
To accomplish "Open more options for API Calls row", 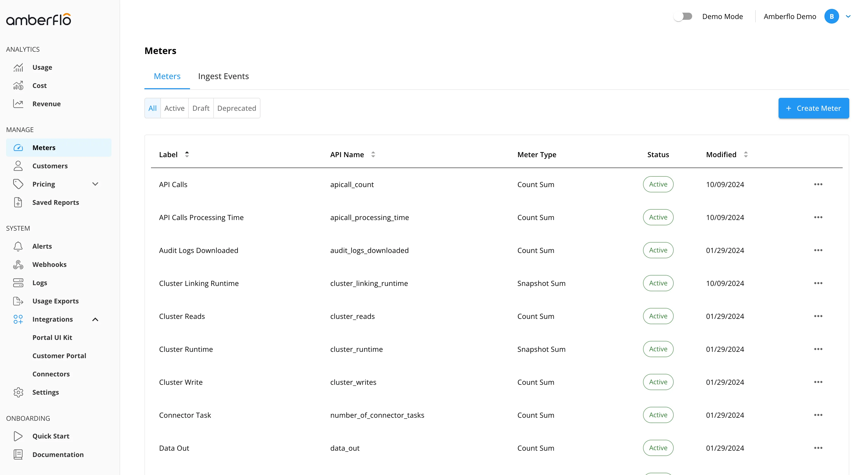I will (818, 185).
